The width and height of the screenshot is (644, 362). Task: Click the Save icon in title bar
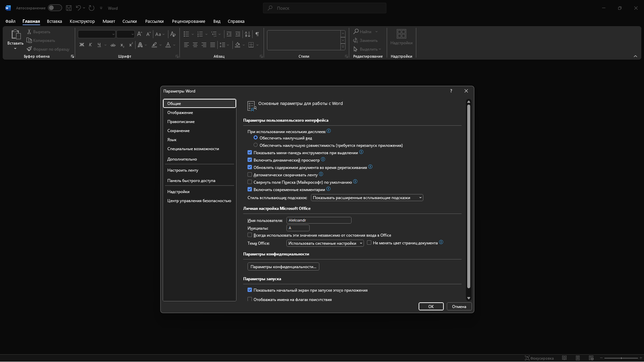tap(69, 8)
